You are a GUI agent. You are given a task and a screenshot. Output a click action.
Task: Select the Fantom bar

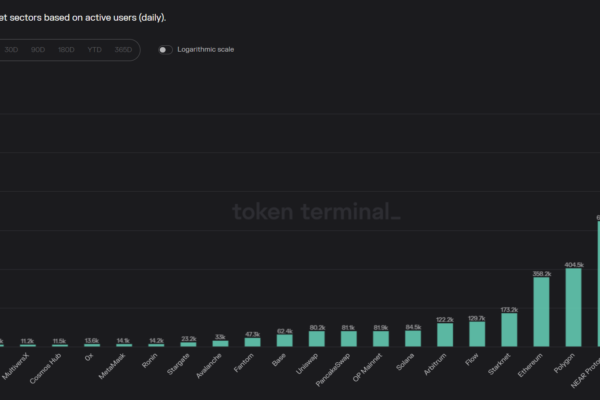253,342
